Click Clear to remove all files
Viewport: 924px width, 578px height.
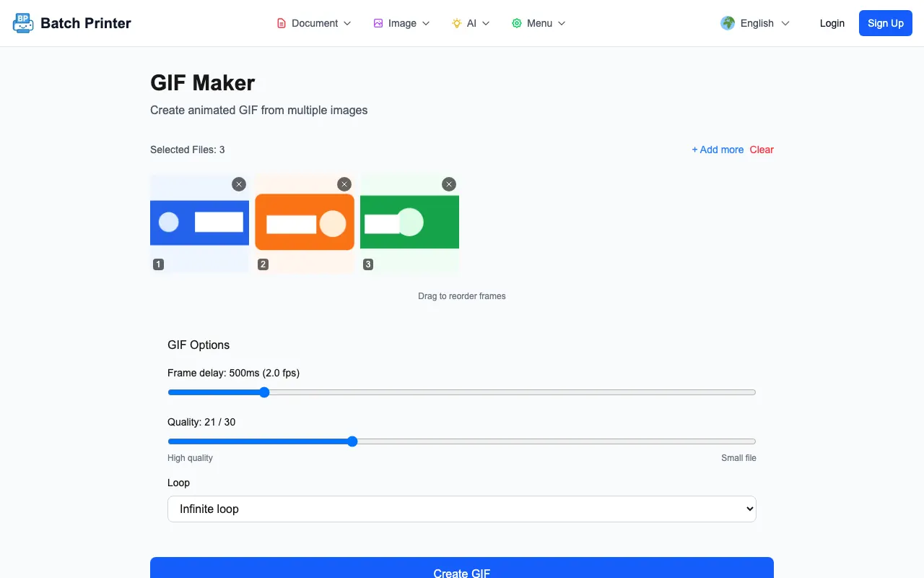(762, 150)
